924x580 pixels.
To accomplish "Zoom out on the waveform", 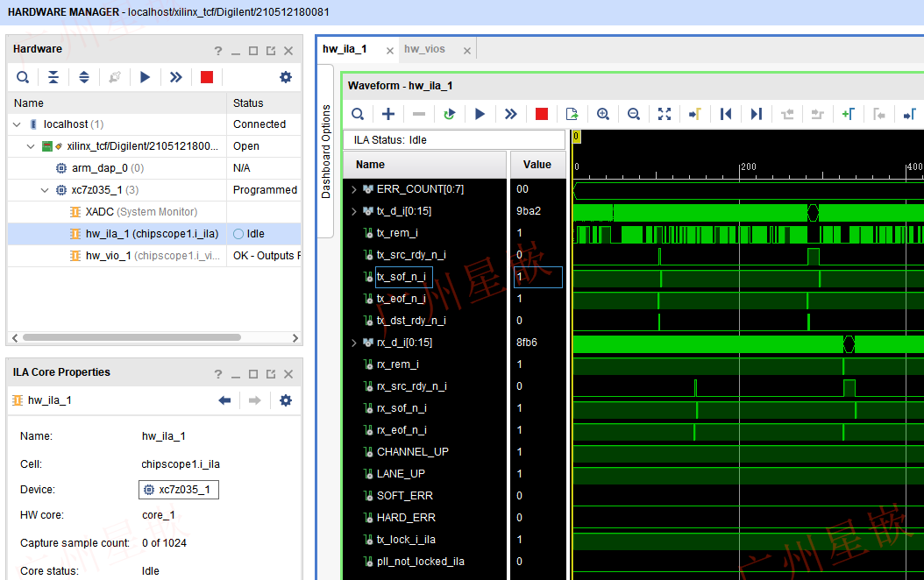I will 634,114.
